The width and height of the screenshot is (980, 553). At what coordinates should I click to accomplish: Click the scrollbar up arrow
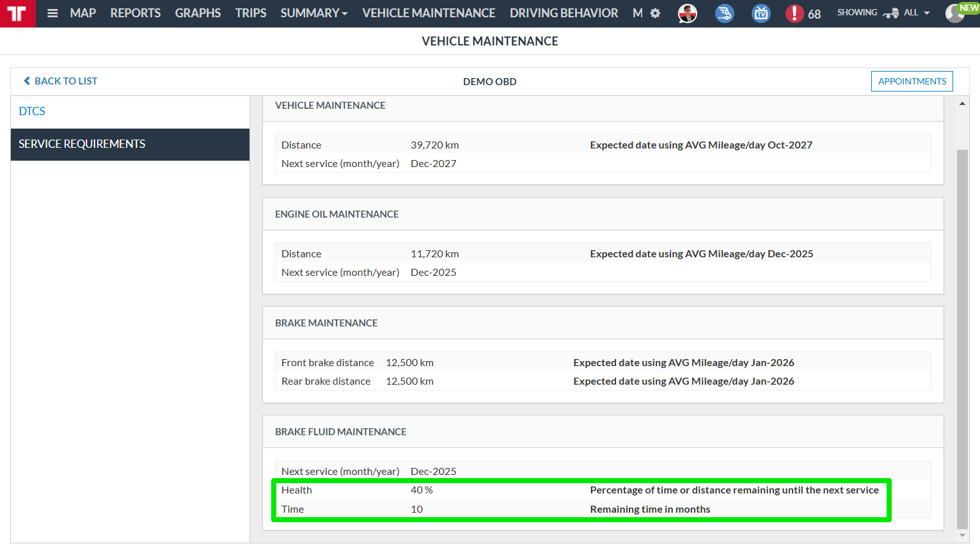962,104
